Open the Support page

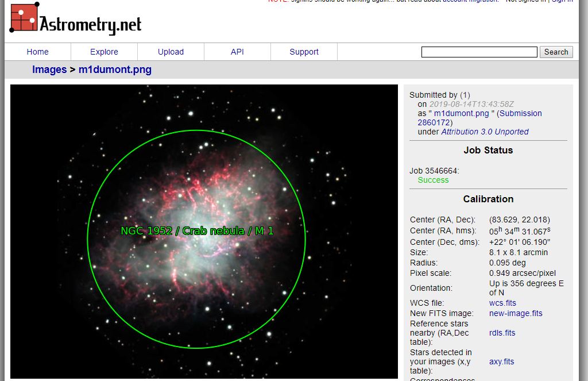point(304,52)
